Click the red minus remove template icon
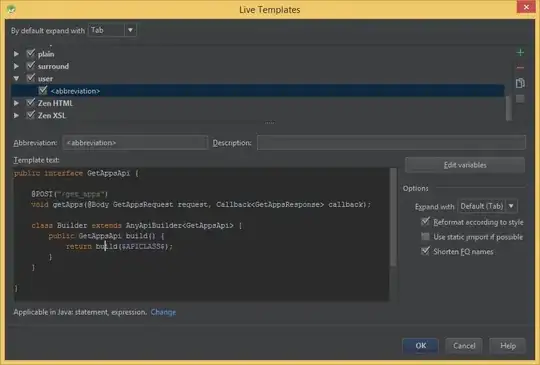Screen dimensions: 540x365 coord(520,68)
